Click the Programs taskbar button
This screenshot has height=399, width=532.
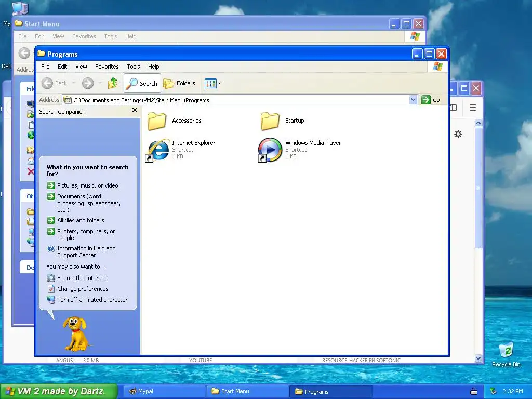[x=331, y=391]
